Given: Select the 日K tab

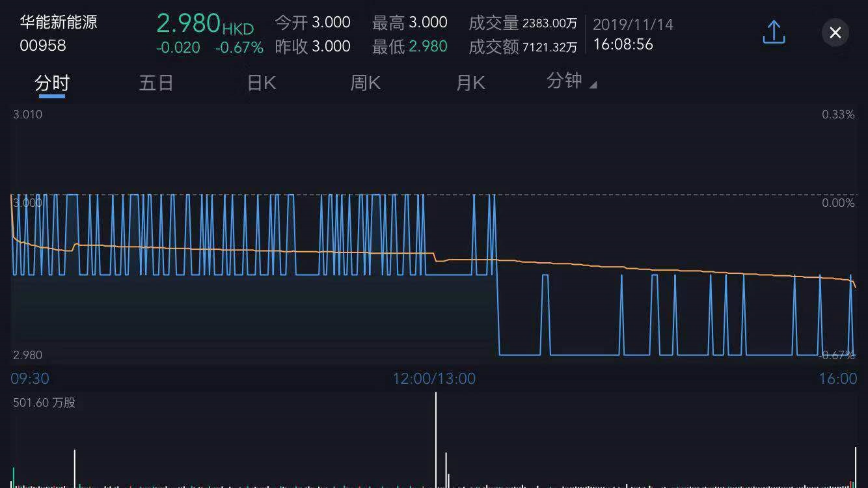Looking at the screenshot, I should click(262, 83).
